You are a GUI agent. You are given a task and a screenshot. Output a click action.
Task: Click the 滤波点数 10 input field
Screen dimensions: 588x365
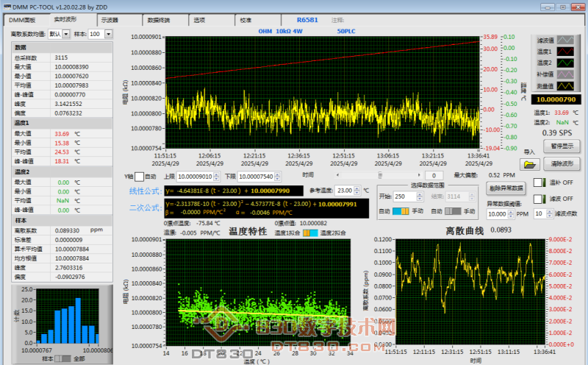point(540,213)
